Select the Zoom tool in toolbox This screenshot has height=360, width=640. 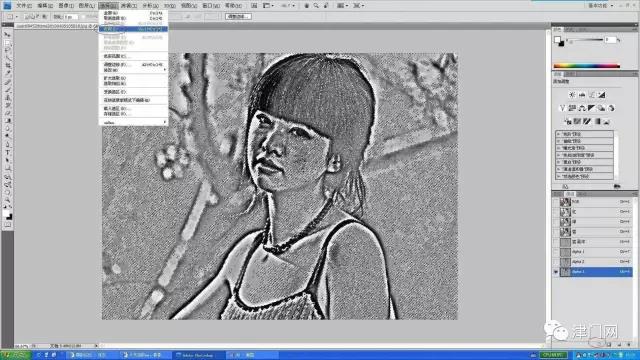tap(7, 200)
